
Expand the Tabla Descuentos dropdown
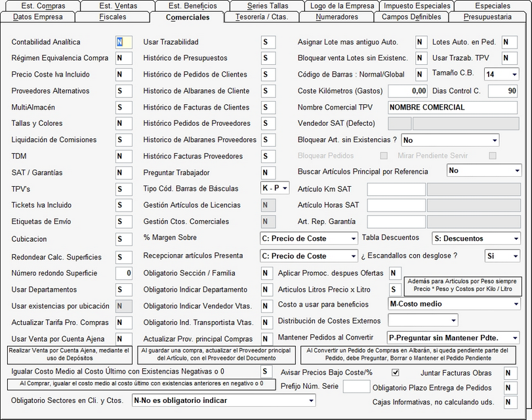point(476,239)
